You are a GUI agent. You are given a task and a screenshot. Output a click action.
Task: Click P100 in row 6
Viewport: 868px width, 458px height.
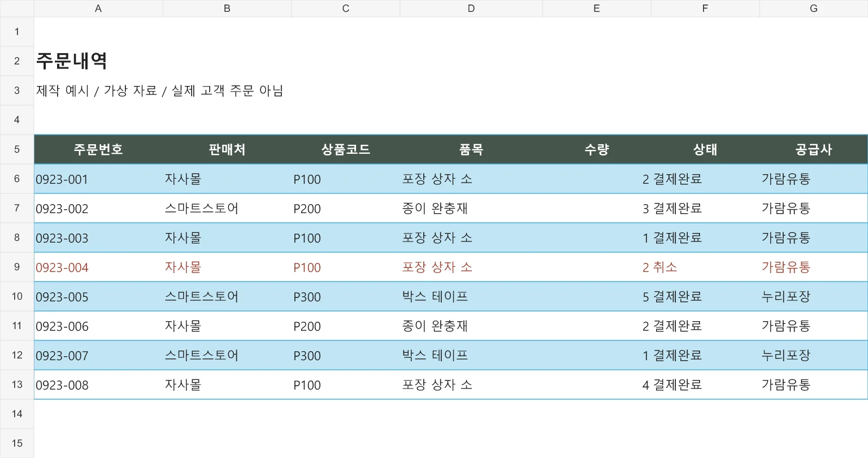click(346, 179)
